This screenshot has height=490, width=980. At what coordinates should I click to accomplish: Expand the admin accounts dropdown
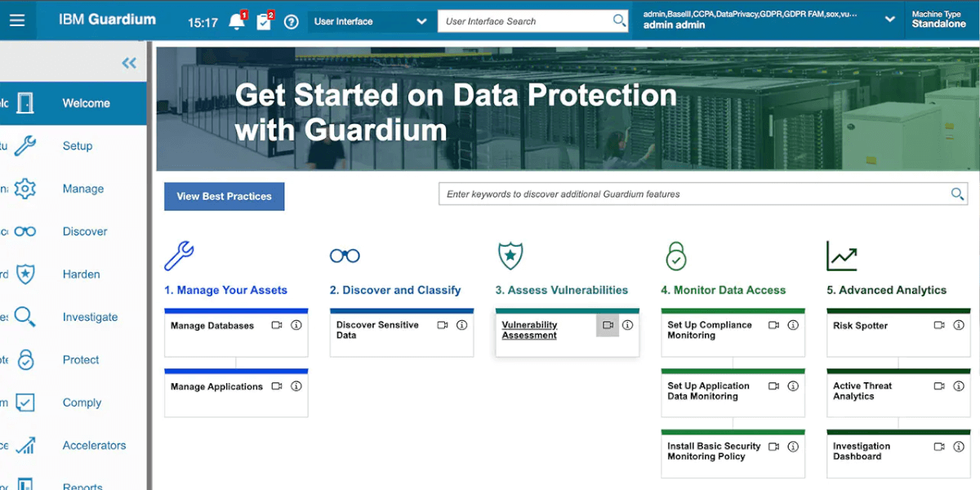click(890, 18)
